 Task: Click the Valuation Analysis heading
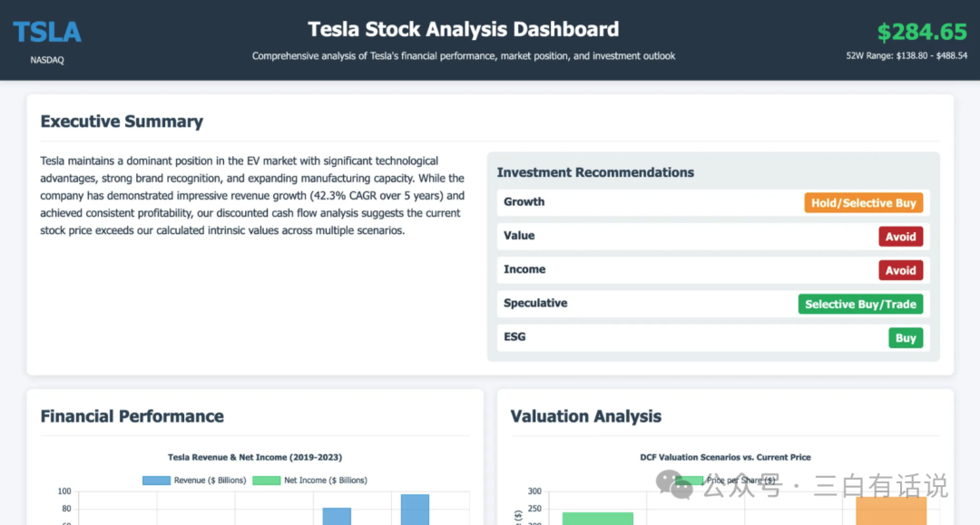tap(585, 416)
